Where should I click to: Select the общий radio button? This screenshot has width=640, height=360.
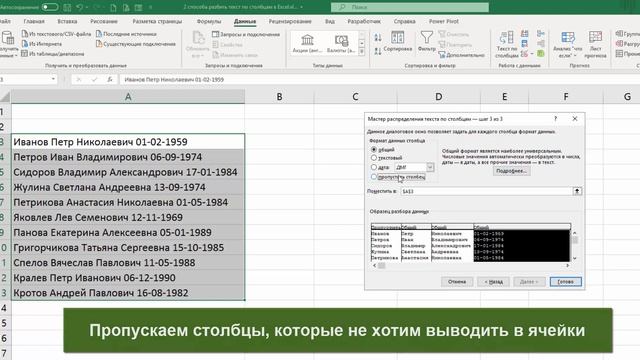point(373,149)
